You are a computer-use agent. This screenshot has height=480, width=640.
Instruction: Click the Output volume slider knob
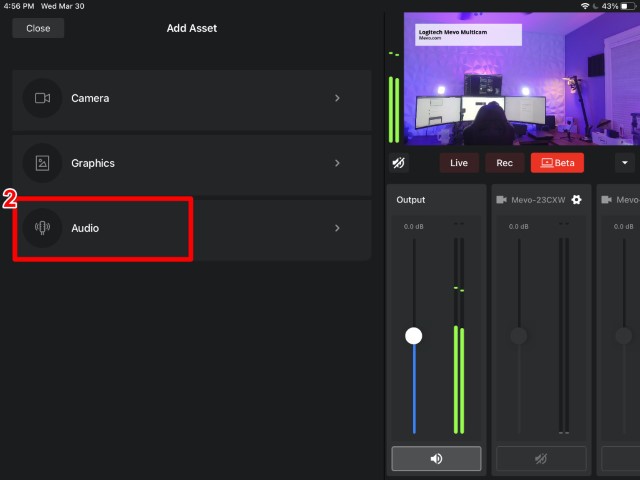pyautogui.click(x=413, y=336)
